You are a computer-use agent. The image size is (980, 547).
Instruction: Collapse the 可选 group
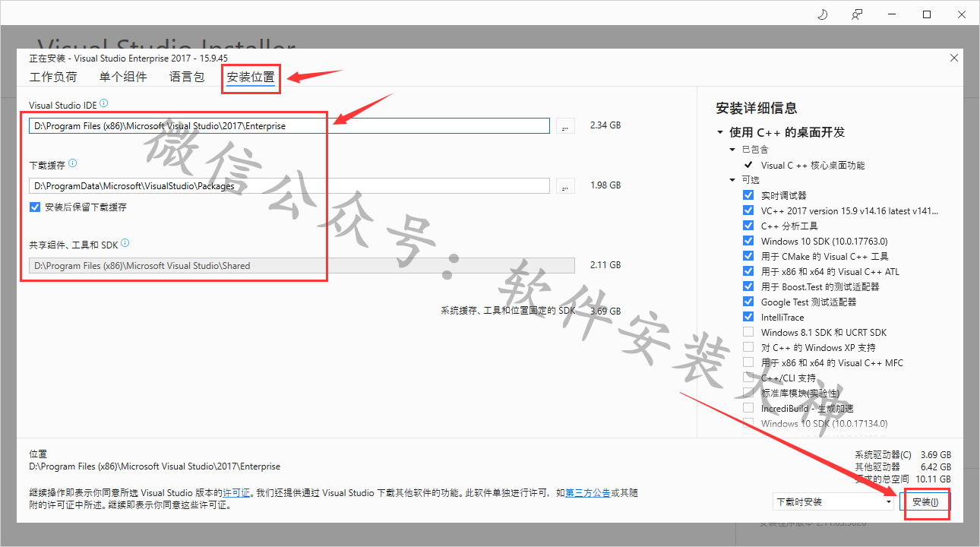(x=732, y=180)
